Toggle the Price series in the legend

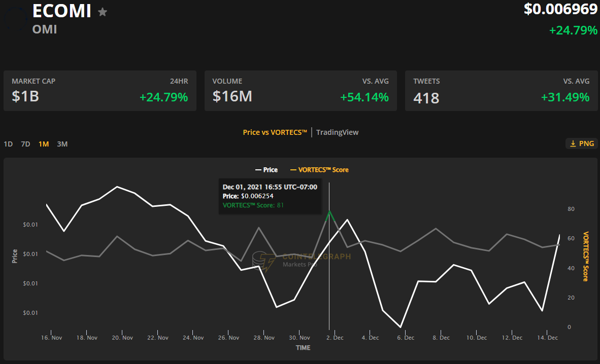266,170
